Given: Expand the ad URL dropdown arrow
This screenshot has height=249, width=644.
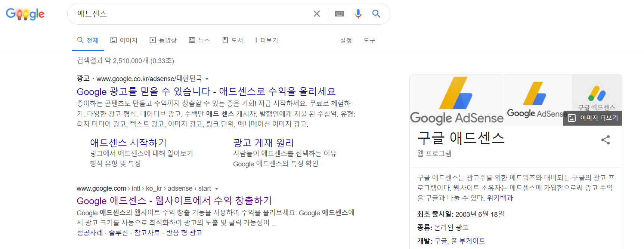Looking at the screenshot, I should [x=207, y=79].
